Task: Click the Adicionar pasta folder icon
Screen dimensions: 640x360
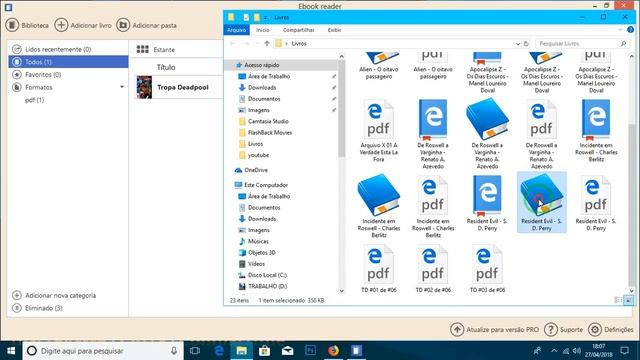Action: (x=123, y=25)
